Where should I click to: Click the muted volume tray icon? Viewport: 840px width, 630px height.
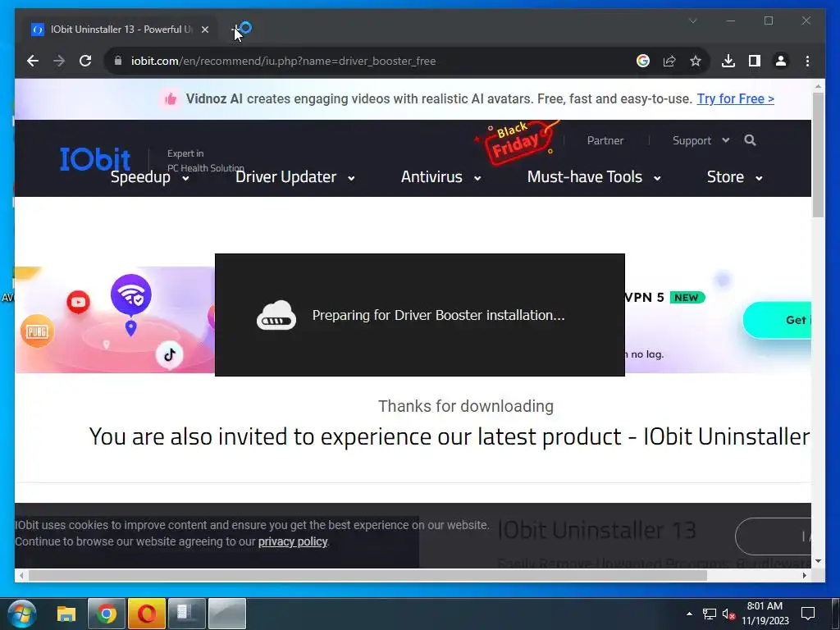click(x=728, y=614)
